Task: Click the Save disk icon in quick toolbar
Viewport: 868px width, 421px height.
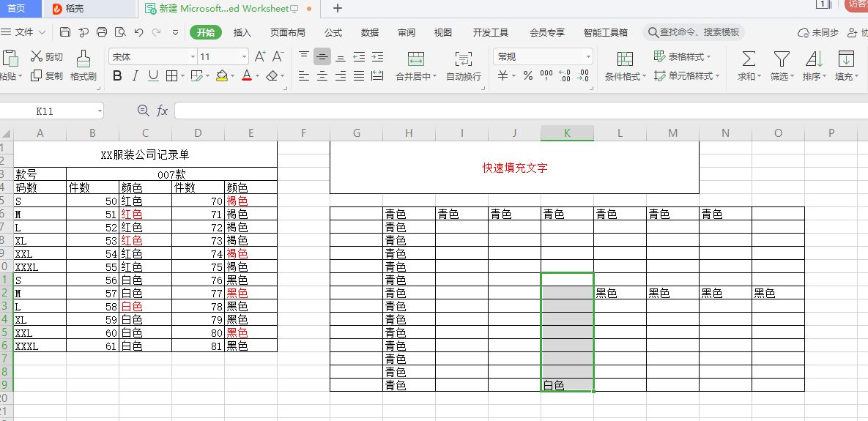Action: tap(64, 32)
